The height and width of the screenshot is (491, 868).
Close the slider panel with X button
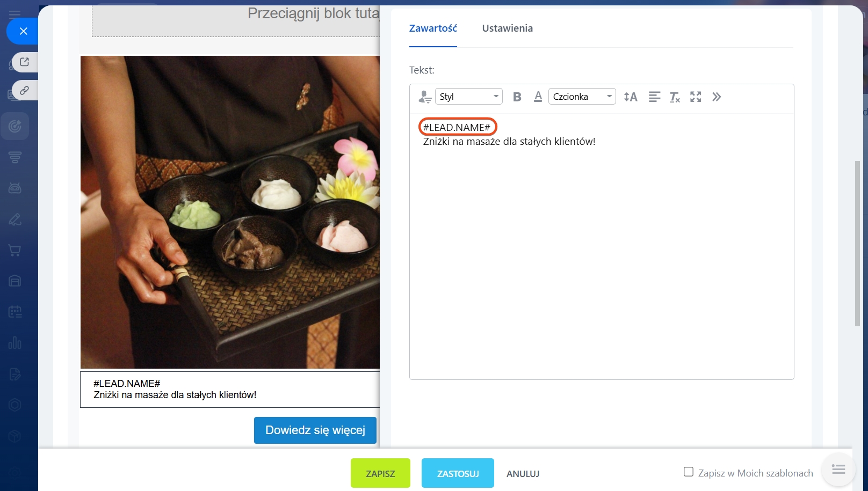click(23, 31)
